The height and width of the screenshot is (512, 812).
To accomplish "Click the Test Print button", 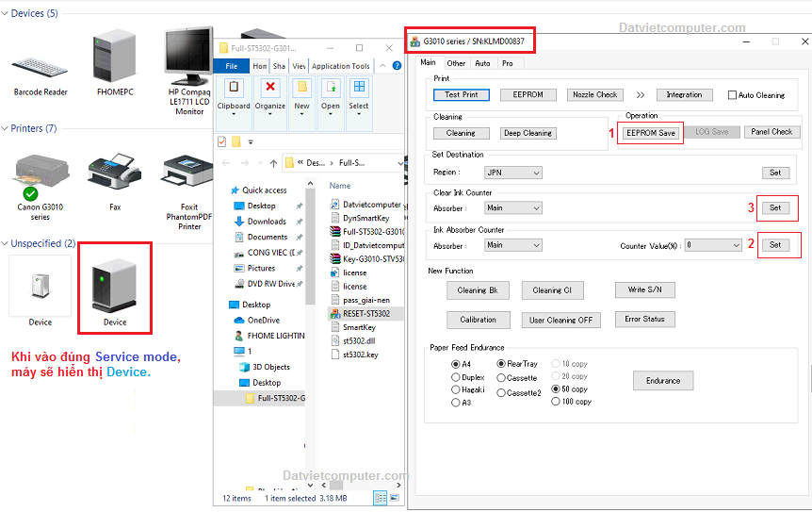I will (x=462, y=95).
